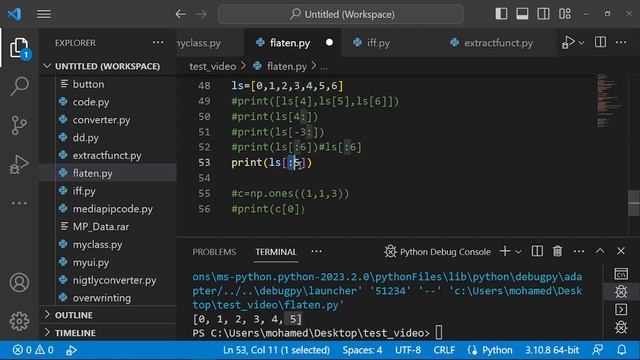Screen dimensions: 640x360
Task: Open Source Control view
Action: coord(19,125)
